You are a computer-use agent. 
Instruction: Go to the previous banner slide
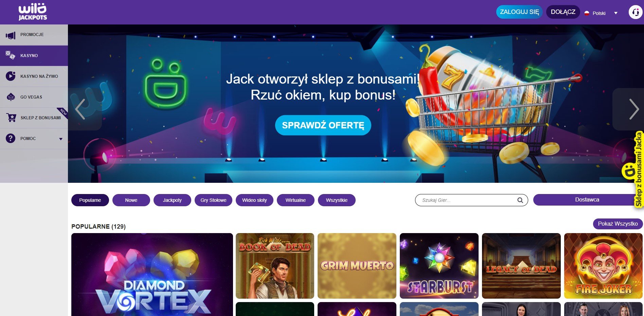pos(80,109)
